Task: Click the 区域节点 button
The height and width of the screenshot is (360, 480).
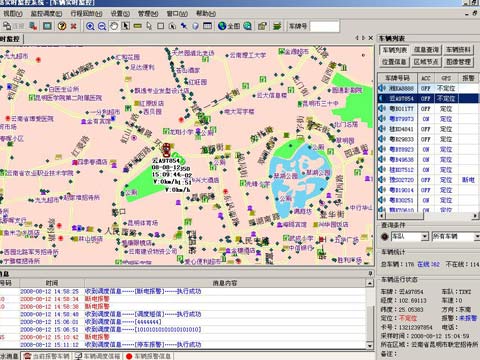Action: [426, 62]
